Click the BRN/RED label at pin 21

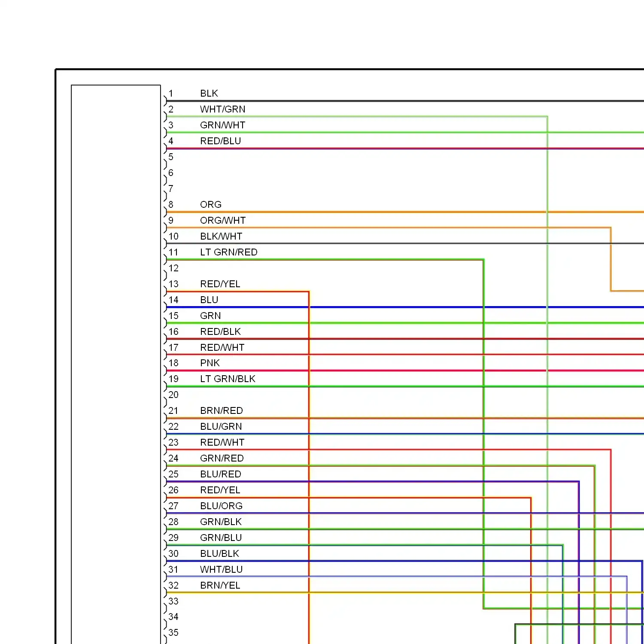click(x=221, y=410)
